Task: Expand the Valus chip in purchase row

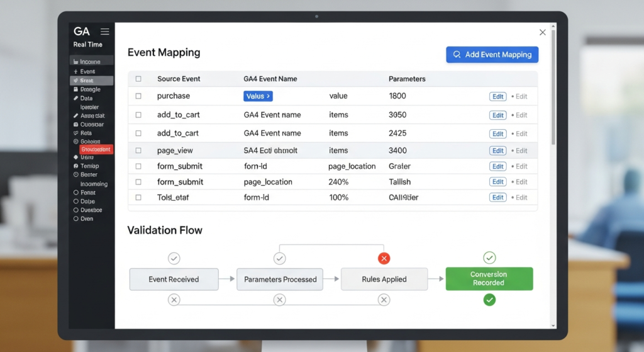Action: 258,96
